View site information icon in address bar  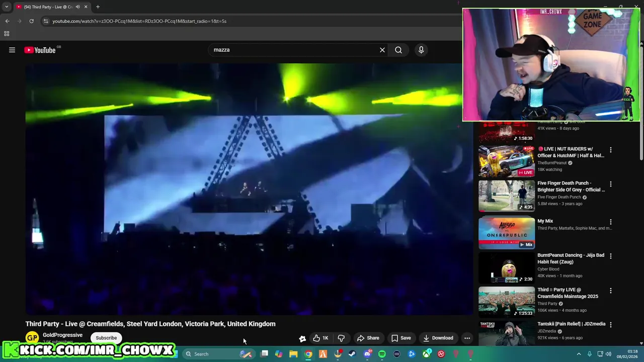[46, 21]
